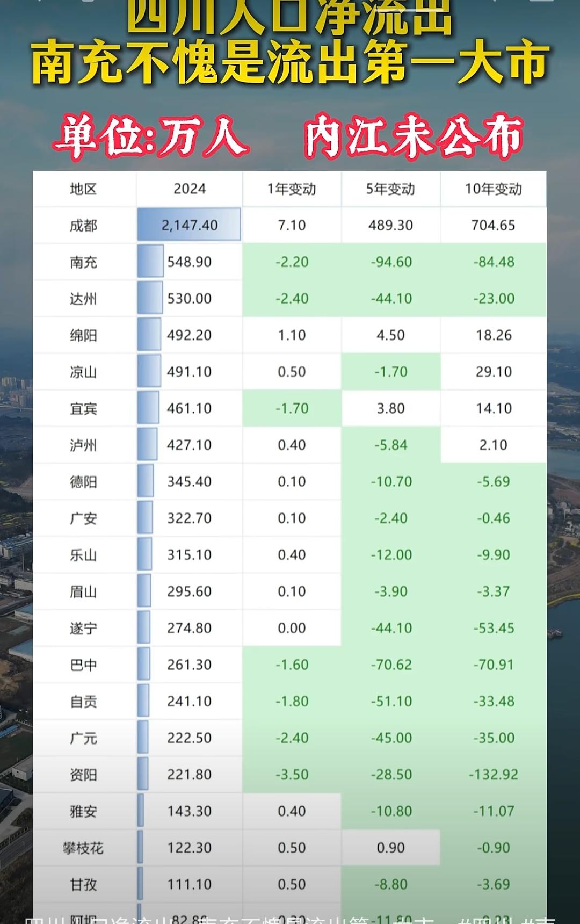
Task: Select the "雅安" region cell
Action: point(83,810)
